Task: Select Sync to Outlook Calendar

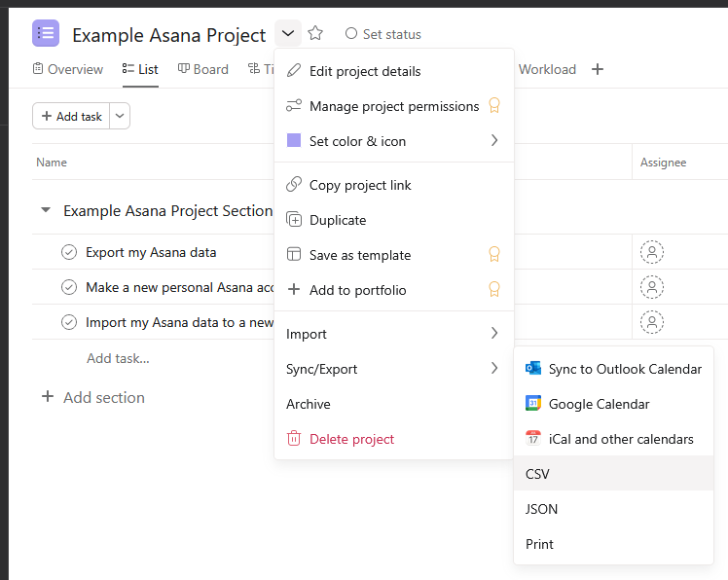Action: click(x=613, y=369)
